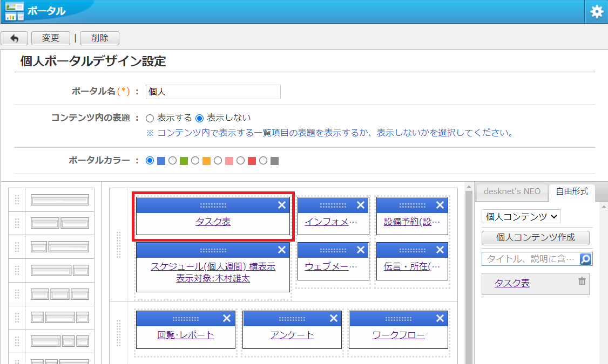Choose the green portal color radio
608x364 pixels.
click(x=173, y=161)
